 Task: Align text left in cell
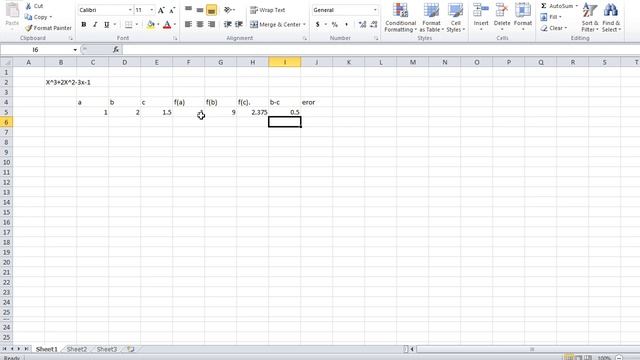[x=188, y=24]
